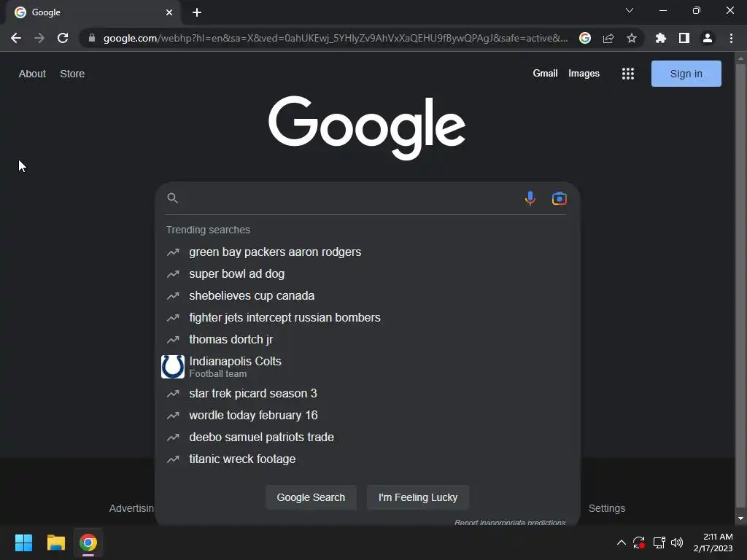This screenshot has width=747, height=560.
Task: Click the Chrome taskbar icon
Action: pos(88,542)
